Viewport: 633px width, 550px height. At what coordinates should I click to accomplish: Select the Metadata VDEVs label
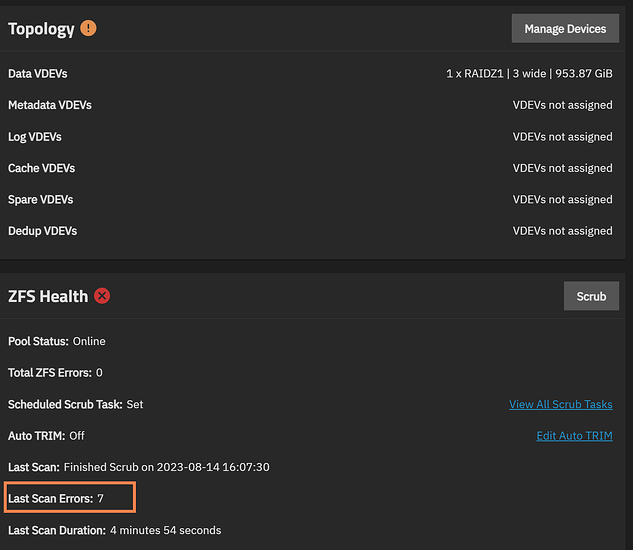(50, 105)
